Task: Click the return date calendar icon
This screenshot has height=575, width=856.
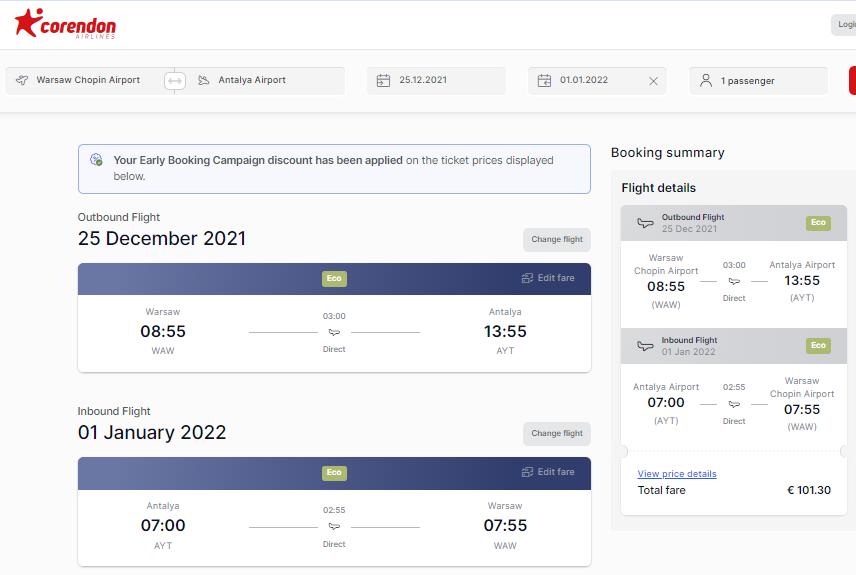Action: pos(544,81)
